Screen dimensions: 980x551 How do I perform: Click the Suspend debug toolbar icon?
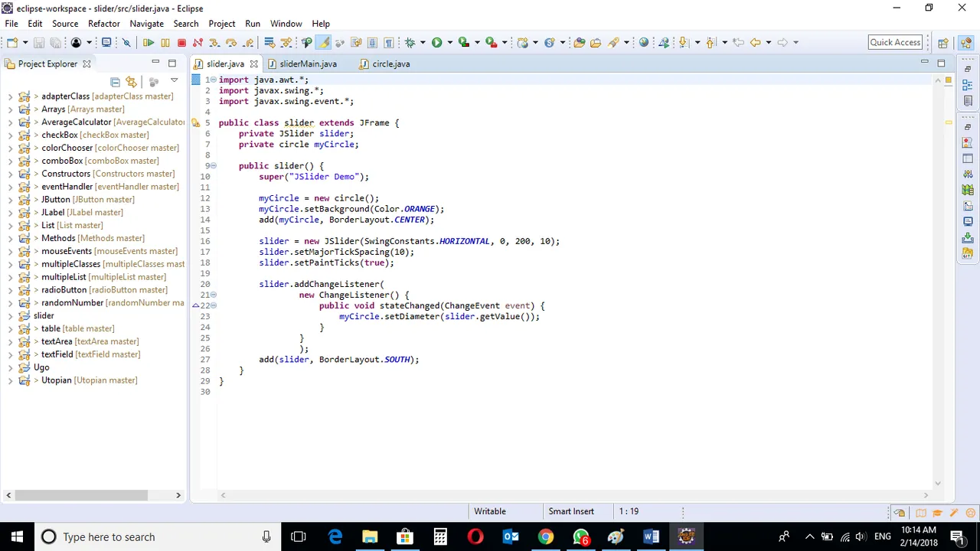click(x=165, y=43)
